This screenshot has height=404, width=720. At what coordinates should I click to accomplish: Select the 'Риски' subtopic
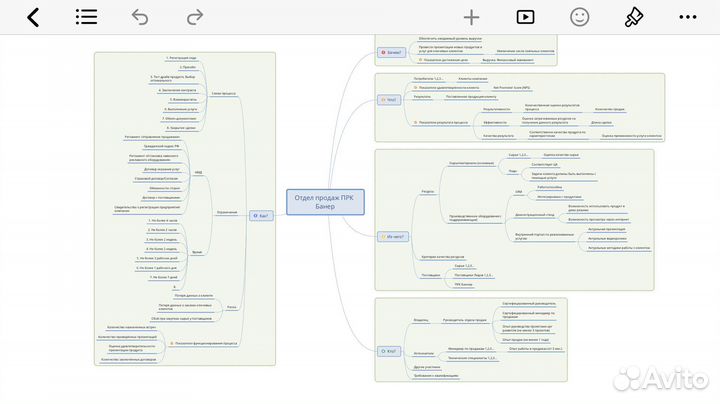tap(231, 308)
